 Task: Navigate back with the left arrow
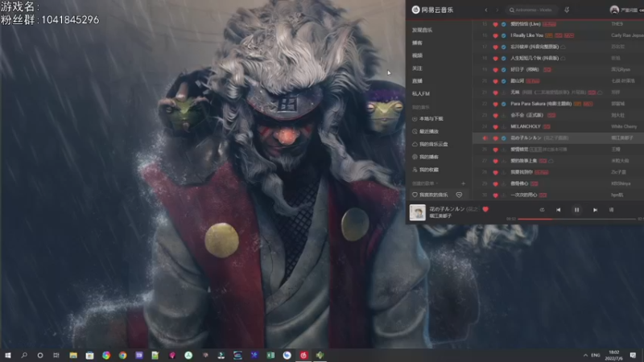coord(486,10)
